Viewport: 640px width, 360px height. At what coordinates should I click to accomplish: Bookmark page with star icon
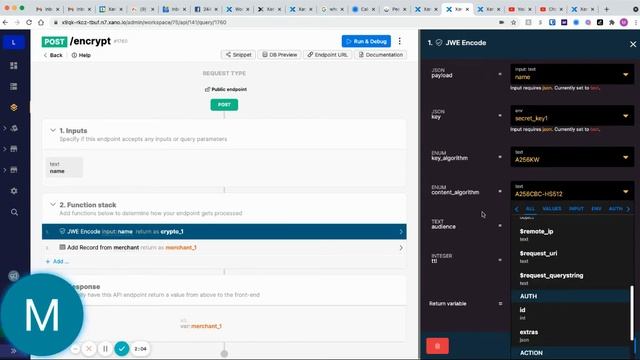pyautogui.click(x=513, y=22)
